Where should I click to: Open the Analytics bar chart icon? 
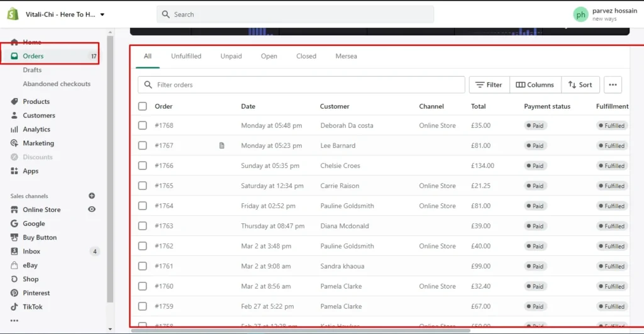coord(14,129)
